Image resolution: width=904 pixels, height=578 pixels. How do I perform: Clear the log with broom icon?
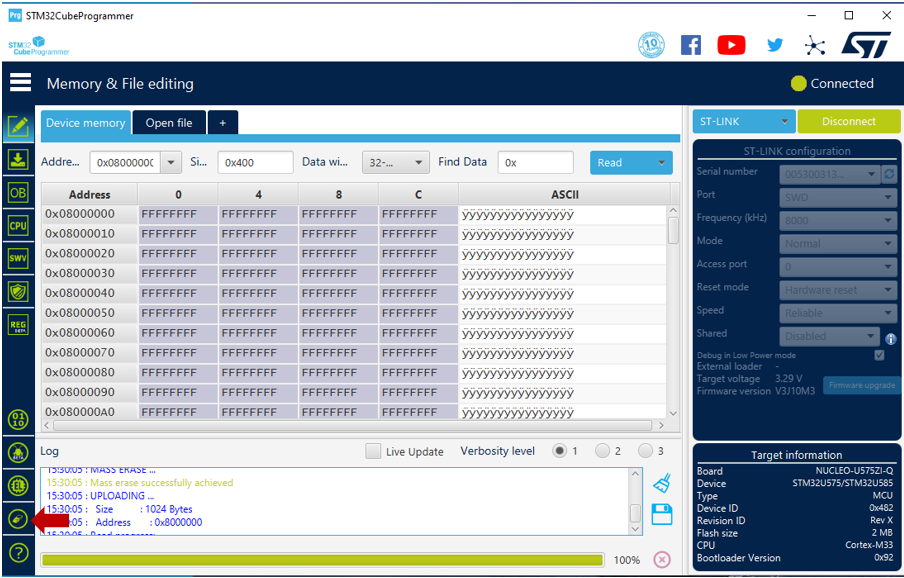(661, 484)
